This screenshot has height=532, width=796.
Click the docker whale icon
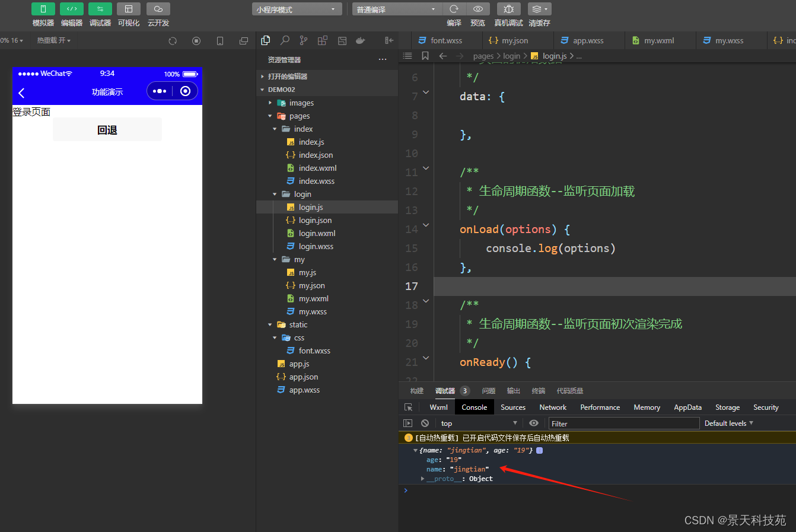(360, 40)
